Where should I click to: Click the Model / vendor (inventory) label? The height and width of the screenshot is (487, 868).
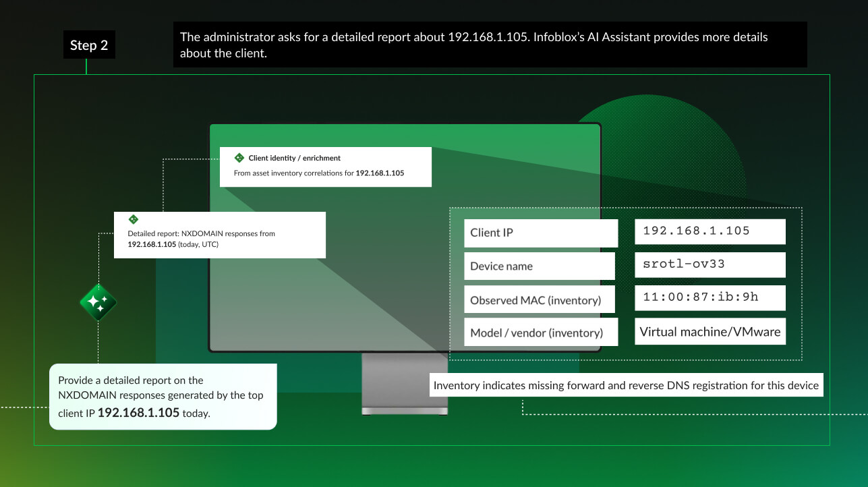pyautogui.click(x=541, y=333)
